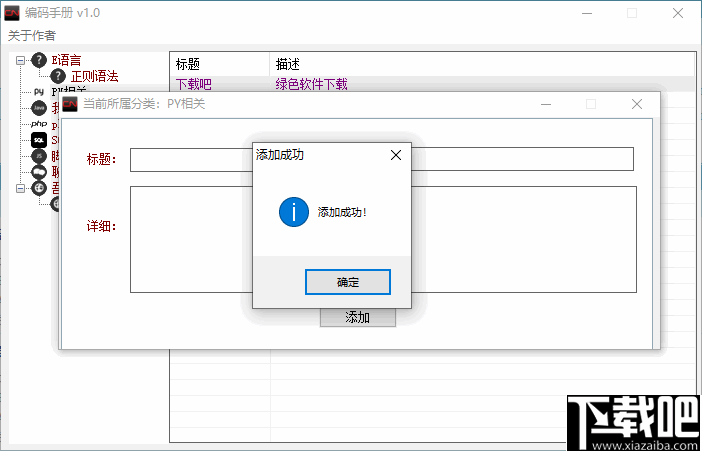Click the 添加成功! message text

pyautogui.click(x=342, y=212)
